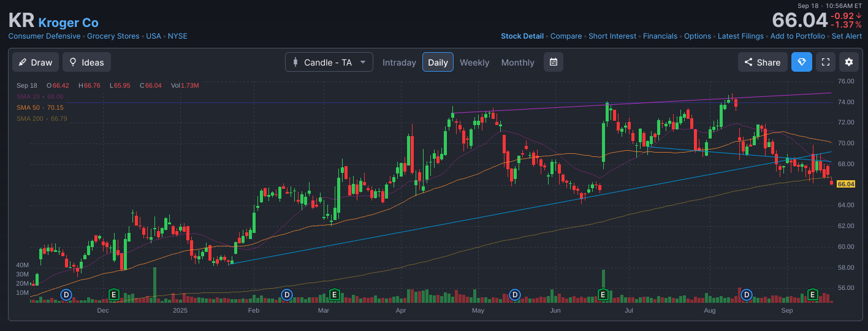Image resolution: width=868 pixels, height=331 pixels.
Task: Click the SMA 50 70.15 legend
Action: click(40, 107)
